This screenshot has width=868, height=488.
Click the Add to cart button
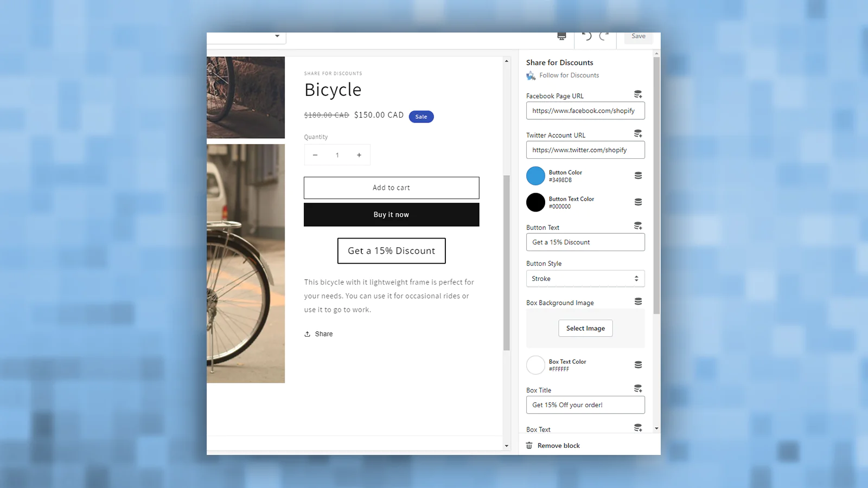point(392,188)
